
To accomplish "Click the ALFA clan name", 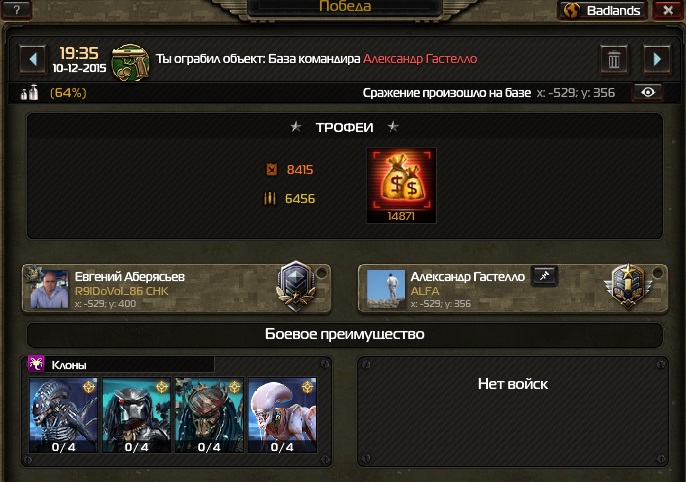I will 425,291.
